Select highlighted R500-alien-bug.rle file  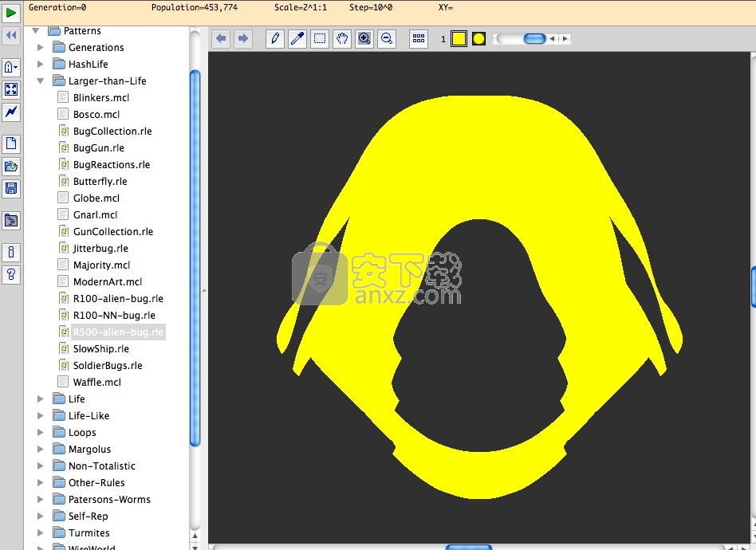[x=118, y=332]
